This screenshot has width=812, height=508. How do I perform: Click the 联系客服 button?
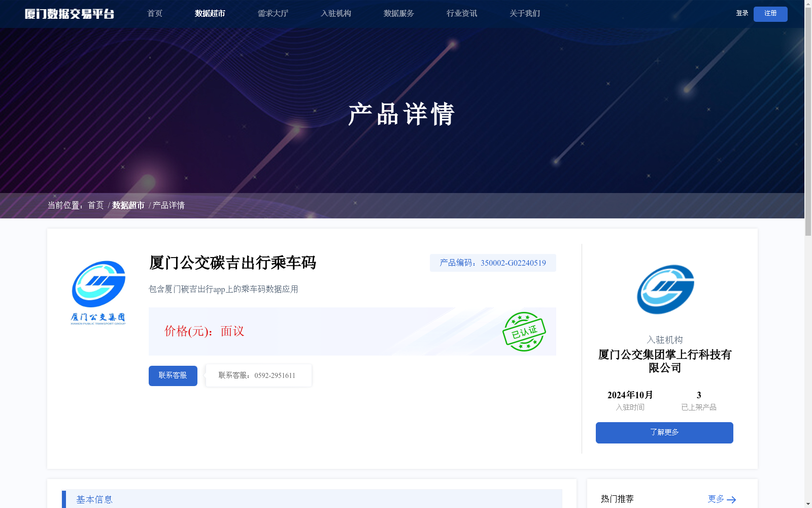pos(173,376)
